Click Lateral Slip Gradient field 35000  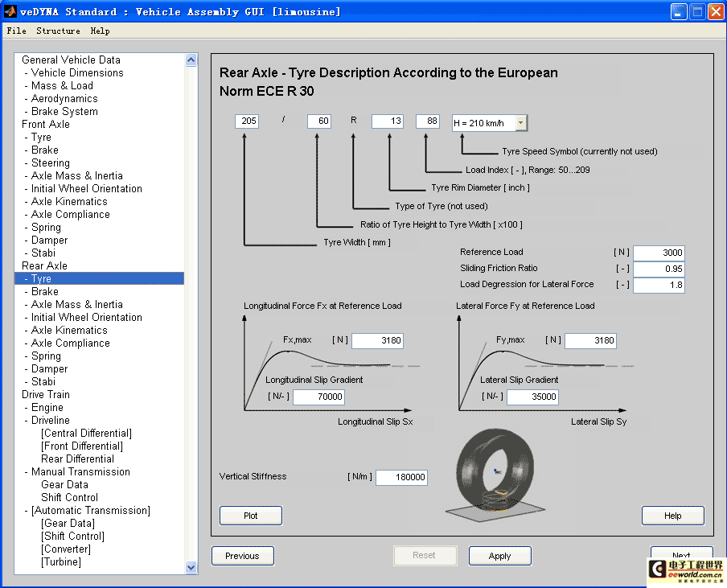coord(532,397)
